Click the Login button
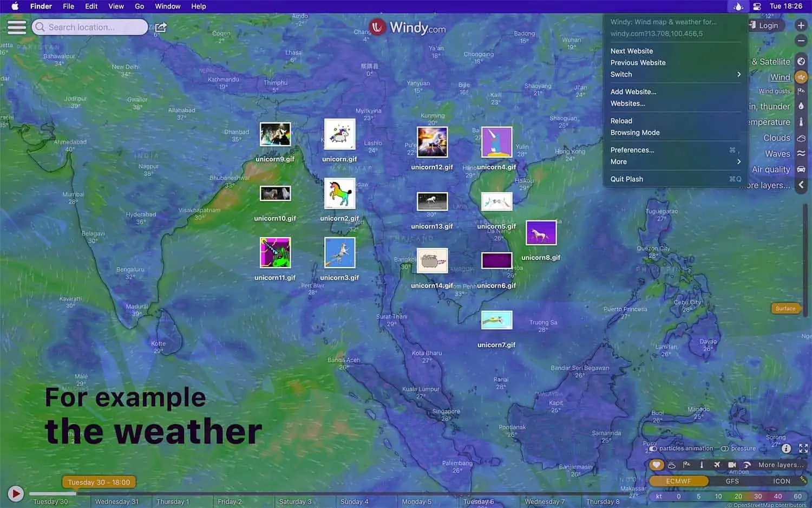Image resolution: width=812 pixels, height=508 pixels. [x=764, y=25]
